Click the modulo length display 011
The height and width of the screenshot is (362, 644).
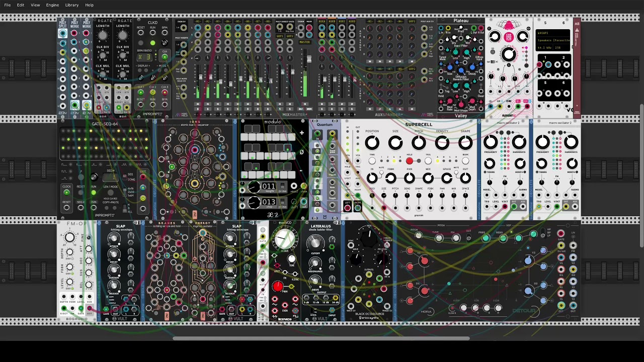[269, 186]
